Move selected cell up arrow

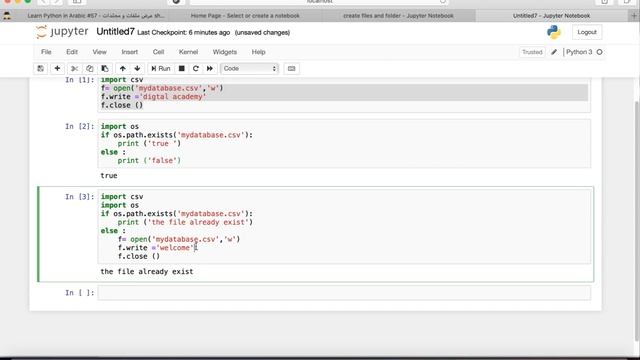[x=122, y=69]
